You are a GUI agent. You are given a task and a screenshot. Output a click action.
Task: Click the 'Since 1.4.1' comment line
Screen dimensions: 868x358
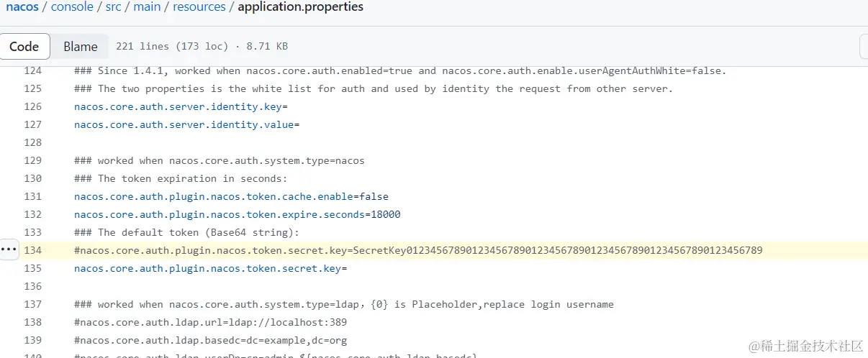point(400,71)
